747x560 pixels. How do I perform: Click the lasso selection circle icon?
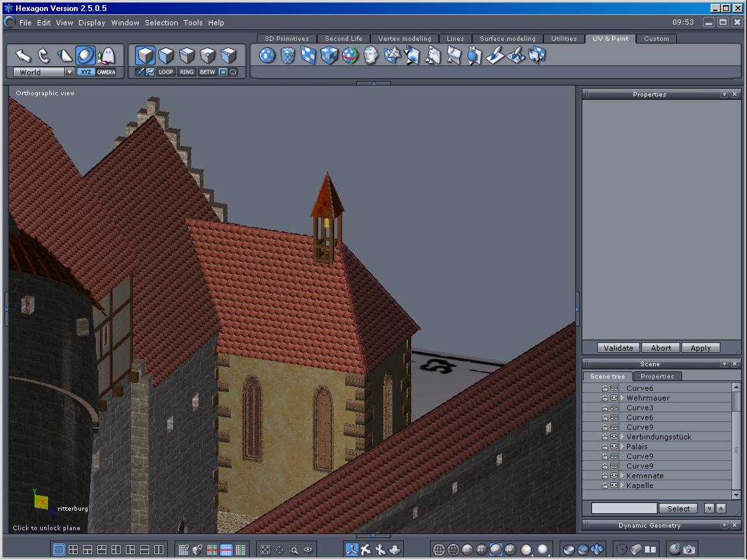[x=233, y=72]
